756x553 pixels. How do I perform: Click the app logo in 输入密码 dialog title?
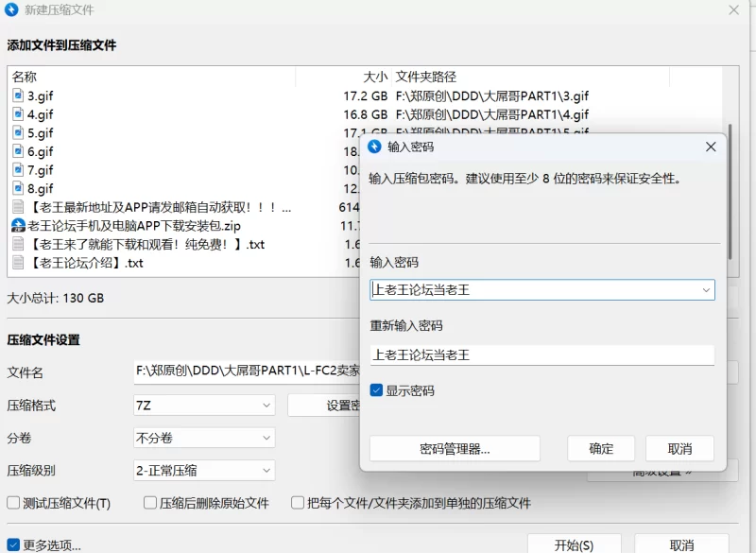pyautogui.click(x=374, y=147)
